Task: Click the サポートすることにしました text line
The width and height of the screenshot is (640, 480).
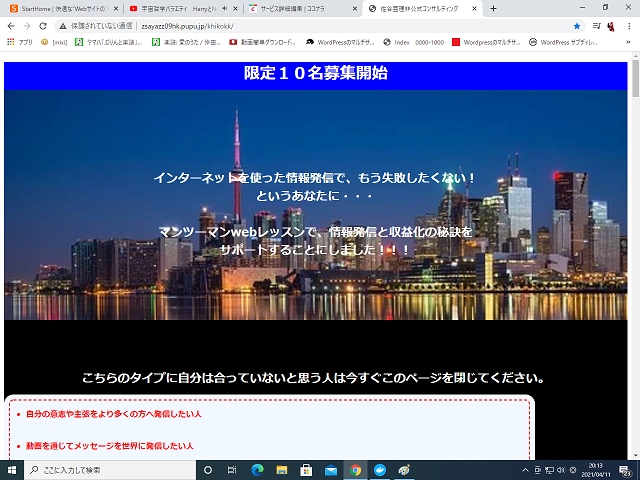Action: [314, 250]
